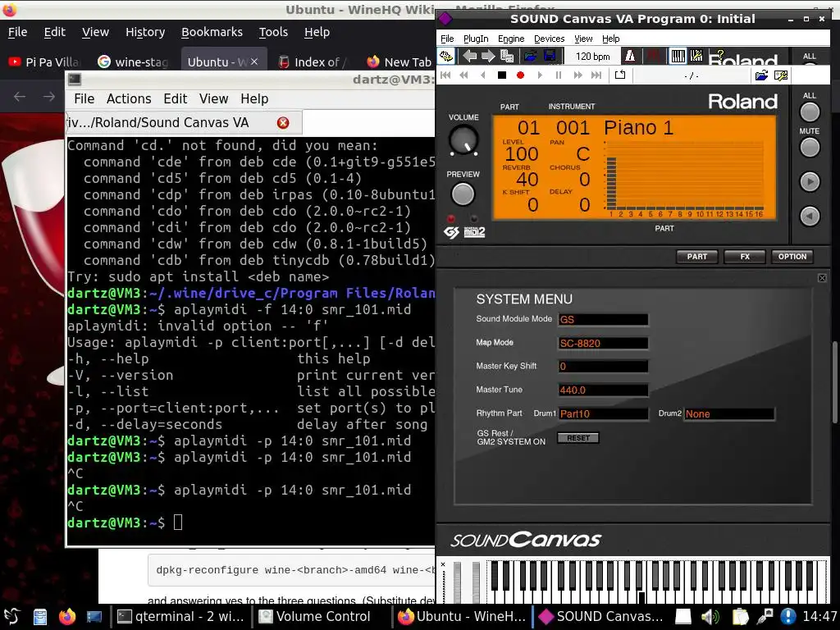840x630 pixels.
Task: Click PAN value C on display
Action: [583, 154]
